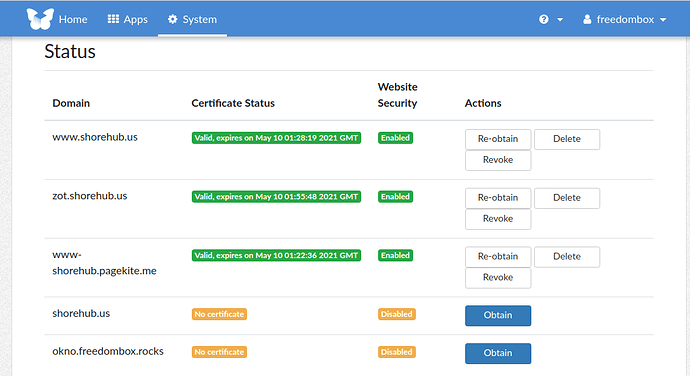Click the certificate badge expiring 01:55:48

(x=276, y=197)
